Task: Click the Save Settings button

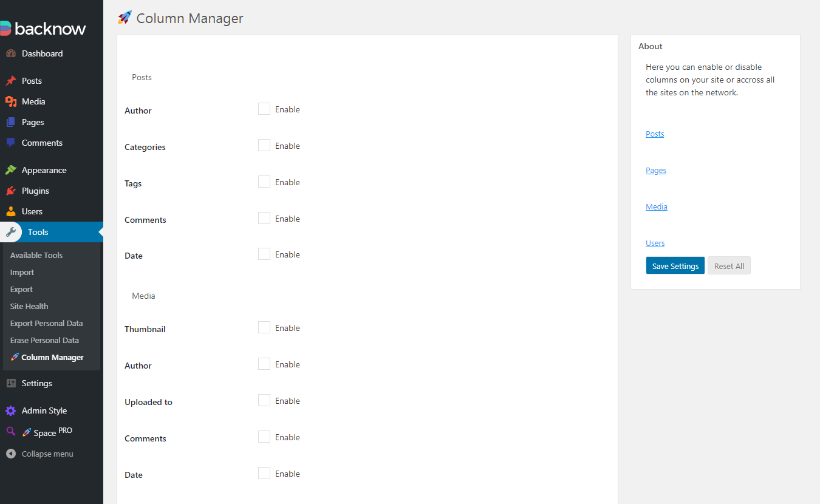Action: coord(675,265)
